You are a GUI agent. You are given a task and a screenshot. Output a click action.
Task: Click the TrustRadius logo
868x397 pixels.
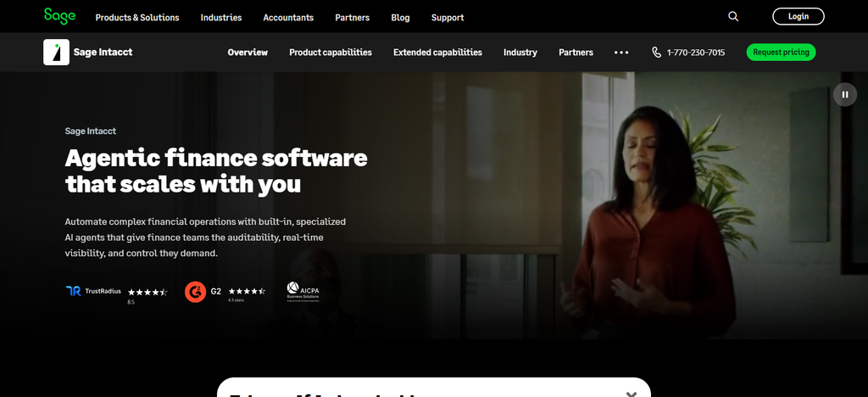(93, 291)
